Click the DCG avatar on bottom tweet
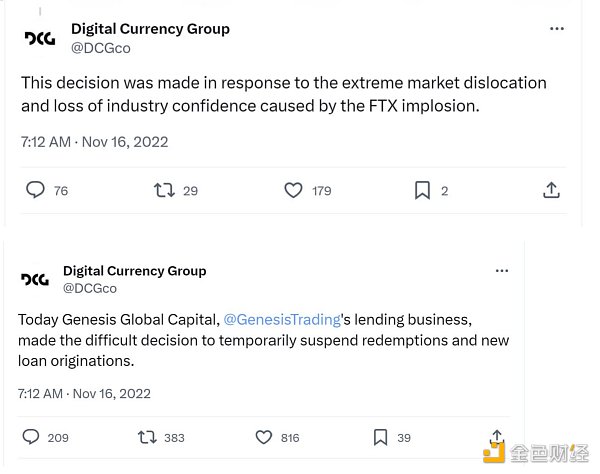The height and width of the screenshot is (474, 600). [35, 279]
